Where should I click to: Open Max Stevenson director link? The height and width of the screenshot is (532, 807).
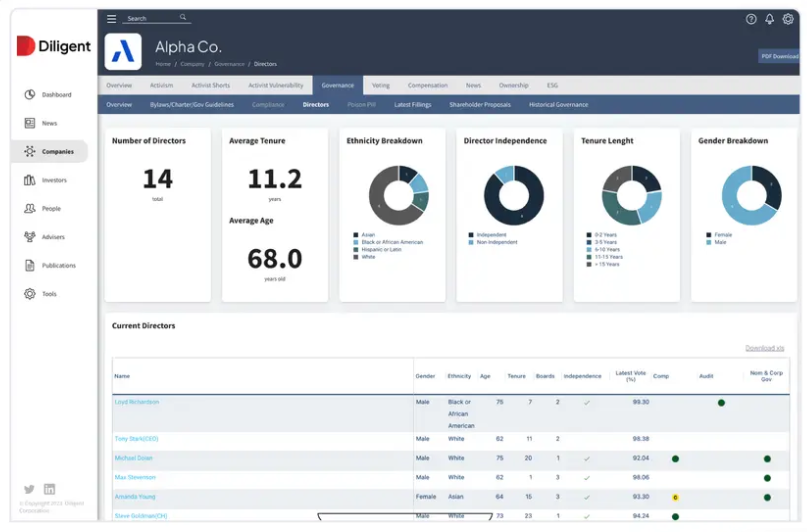[x=135, y=477]
